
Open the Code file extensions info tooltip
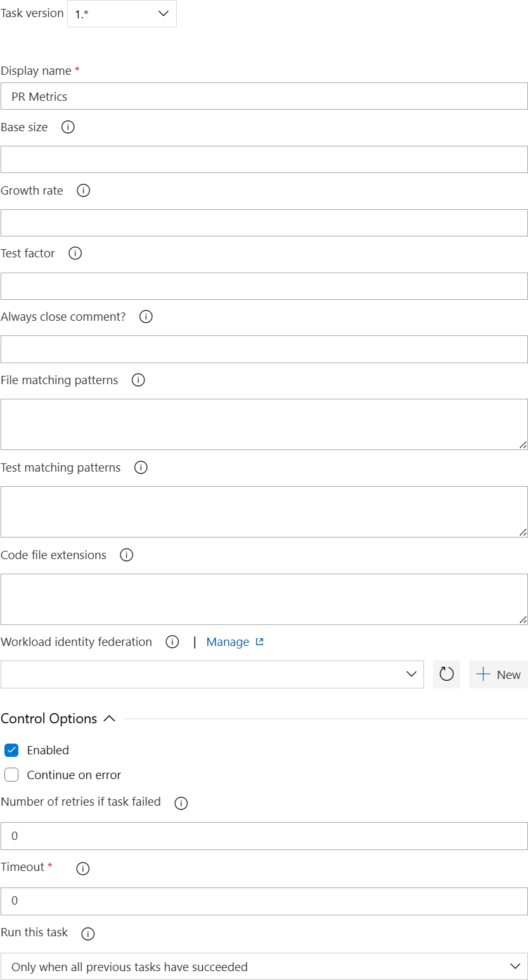point(126,555)
